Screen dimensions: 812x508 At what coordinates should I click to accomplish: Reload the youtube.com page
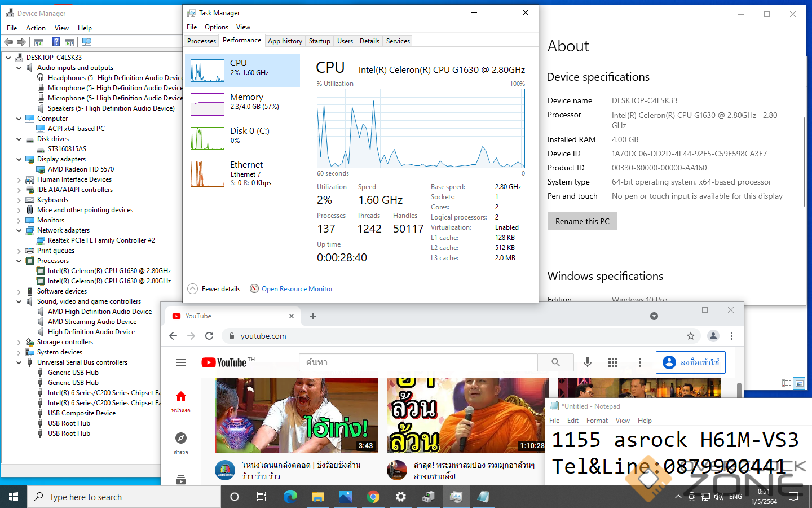click(209, 336)
